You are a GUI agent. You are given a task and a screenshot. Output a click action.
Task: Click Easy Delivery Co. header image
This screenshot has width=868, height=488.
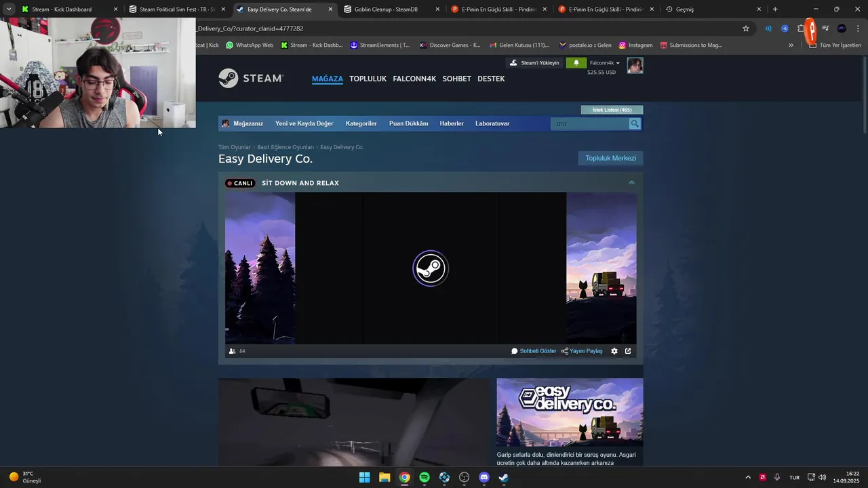pos(570,412)
